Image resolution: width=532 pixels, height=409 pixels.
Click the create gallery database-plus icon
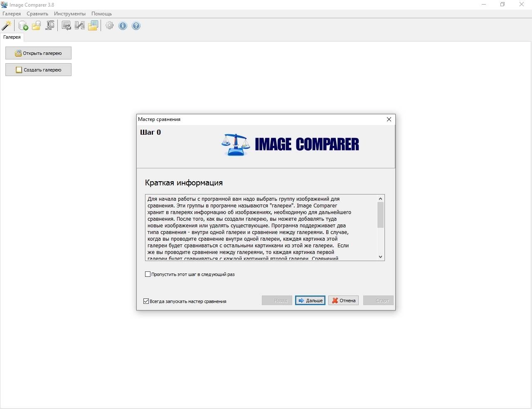click(23, 26)
